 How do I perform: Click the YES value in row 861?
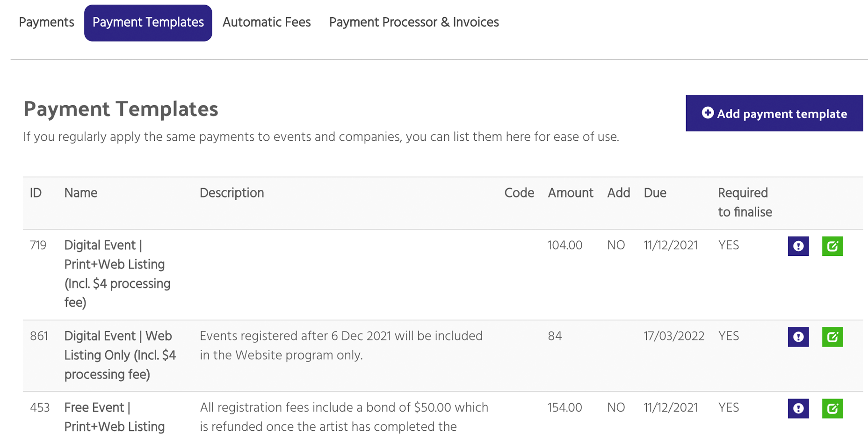pos(729,336)
